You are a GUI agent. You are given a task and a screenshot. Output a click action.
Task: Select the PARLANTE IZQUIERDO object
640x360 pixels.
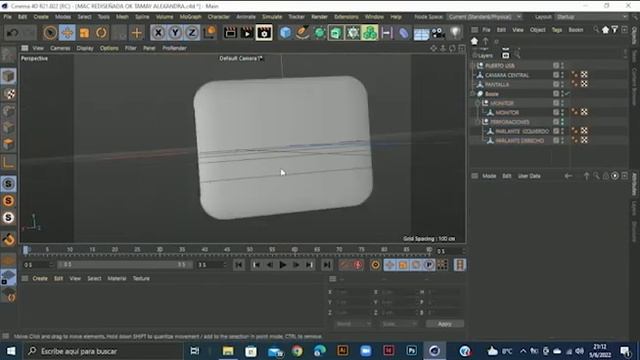[522, 131]
